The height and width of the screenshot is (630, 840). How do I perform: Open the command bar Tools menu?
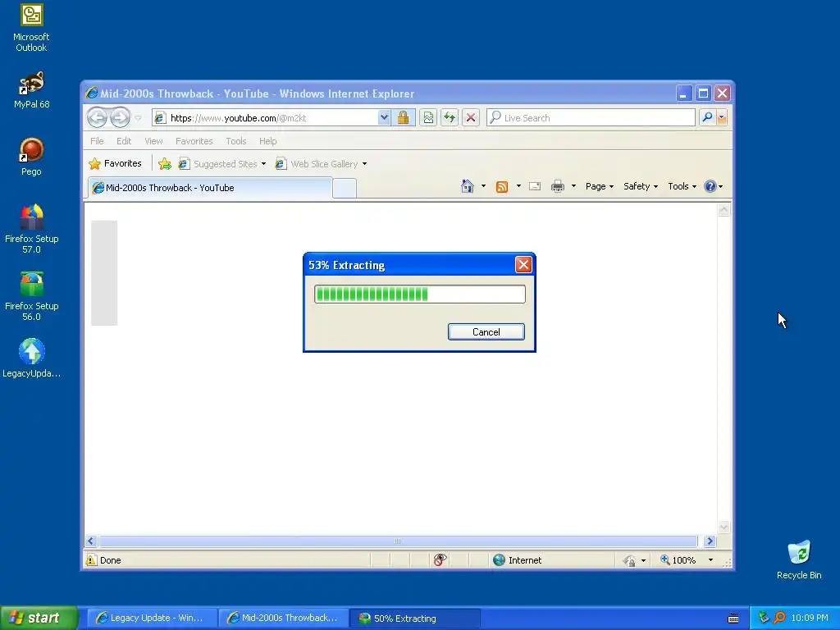point(682,186)
